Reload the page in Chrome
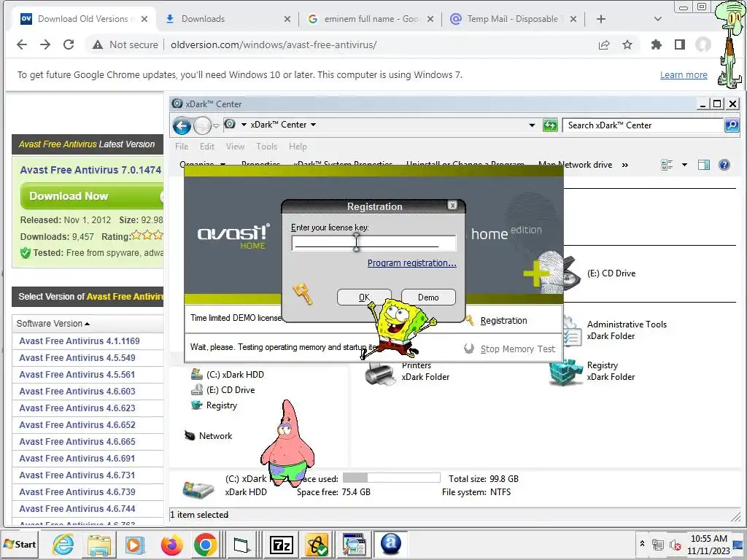Viewport: 747px width, 560px height. tap(69, 44)
